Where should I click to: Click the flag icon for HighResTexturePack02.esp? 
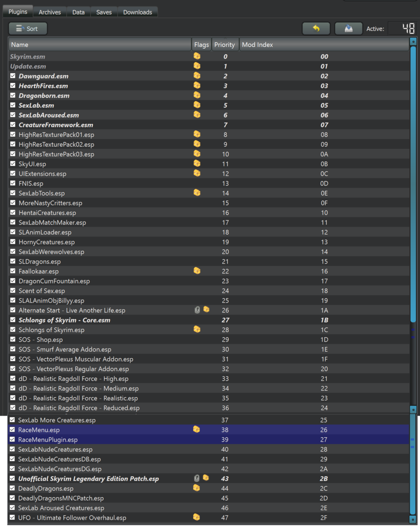(197, 144)
